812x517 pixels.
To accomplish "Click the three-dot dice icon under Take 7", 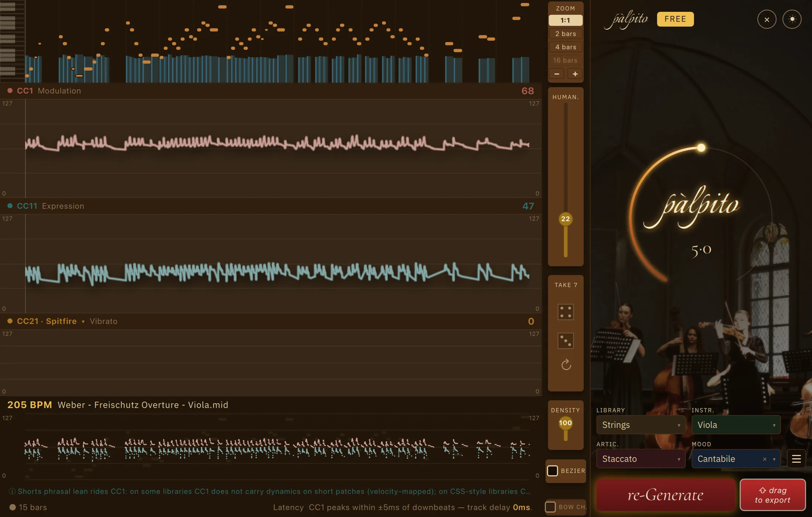I will [x=565, y=340].
